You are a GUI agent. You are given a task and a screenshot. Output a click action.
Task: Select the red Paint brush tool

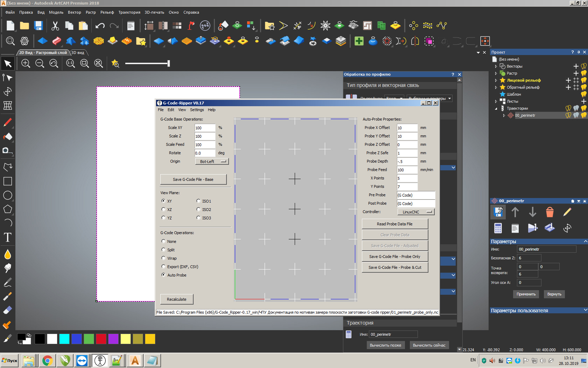(8, 122)
